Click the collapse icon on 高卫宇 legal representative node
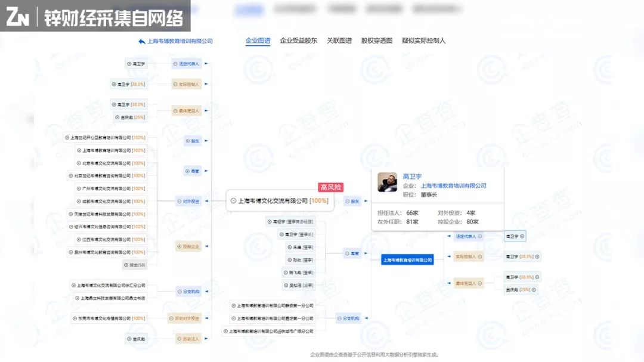644x362 pixels. coord(522,236)
